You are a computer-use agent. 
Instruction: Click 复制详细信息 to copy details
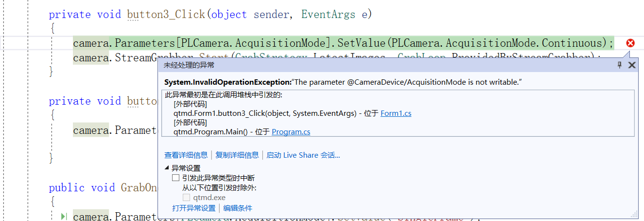tap(237, 155)
